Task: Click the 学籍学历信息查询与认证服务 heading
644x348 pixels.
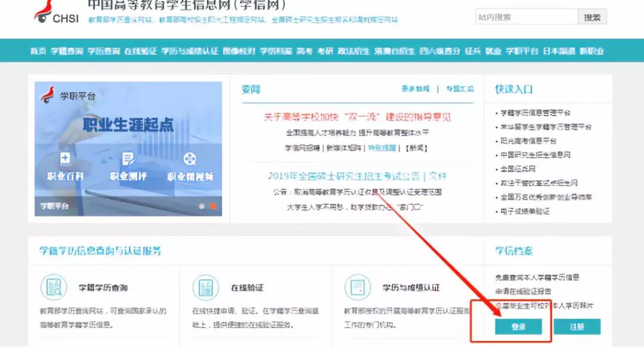Action: pyautogui.click(x=100, y=251)
